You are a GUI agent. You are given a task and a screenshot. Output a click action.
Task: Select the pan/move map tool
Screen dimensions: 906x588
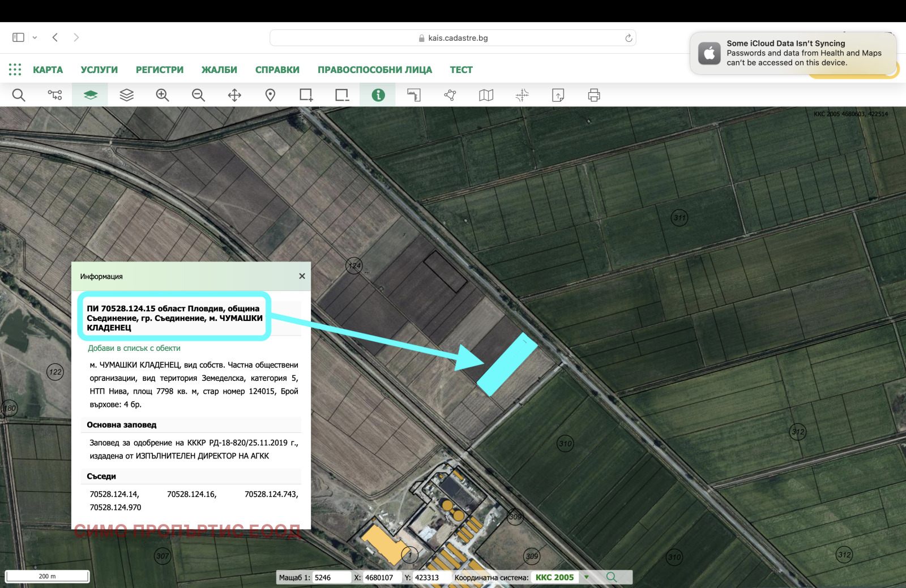234,95
